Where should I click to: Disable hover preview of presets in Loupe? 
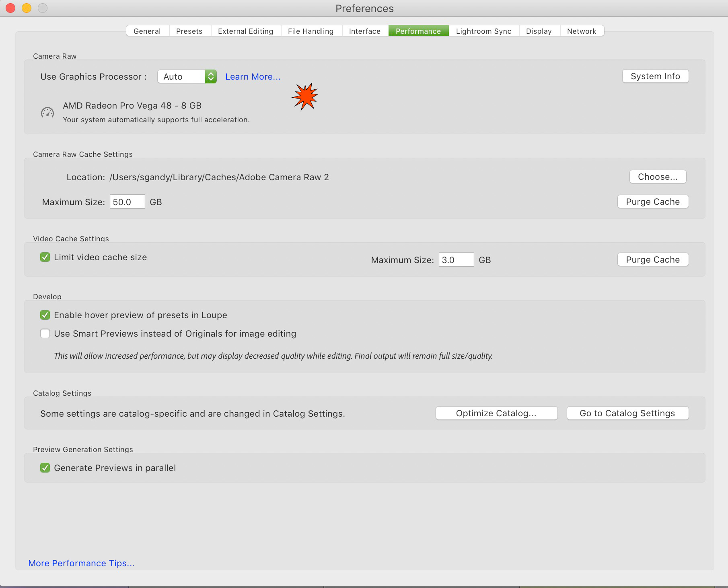point(45,315)
